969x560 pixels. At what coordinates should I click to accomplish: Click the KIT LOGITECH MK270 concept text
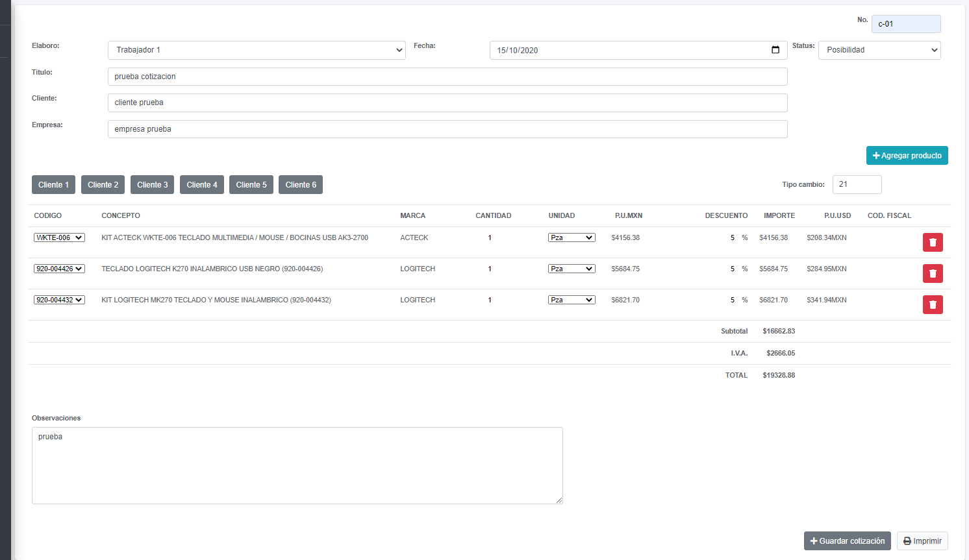point(216,300)
